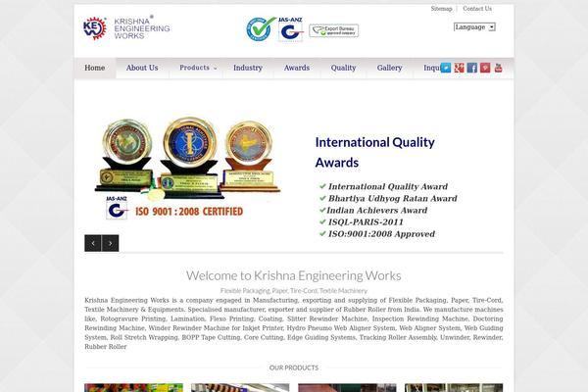Open the Inquiry menu item

431,68
